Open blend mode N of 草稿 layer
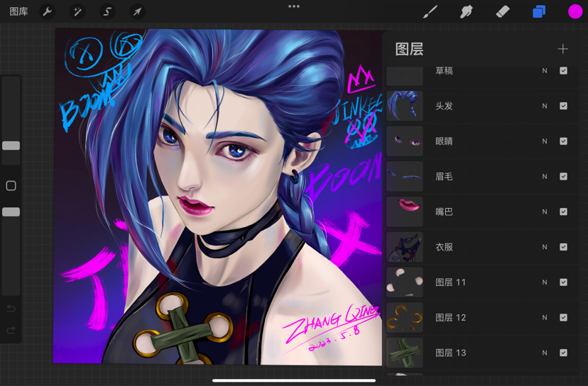588x386 pixels. click(545, 70)
